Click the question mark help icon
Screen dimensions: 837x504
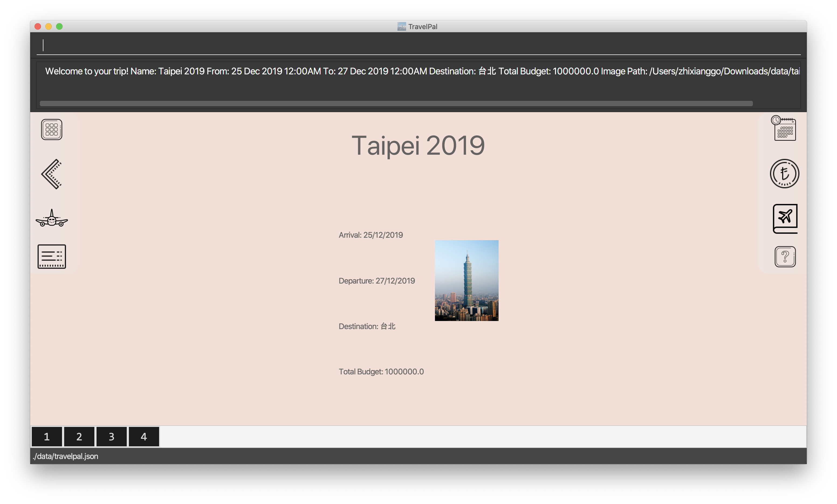tap(785, 257)
